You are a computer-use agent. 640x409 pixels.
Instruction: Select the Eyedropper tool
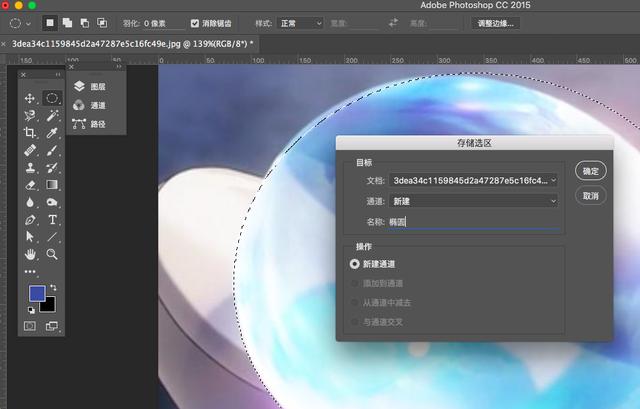tap(52, 133)
